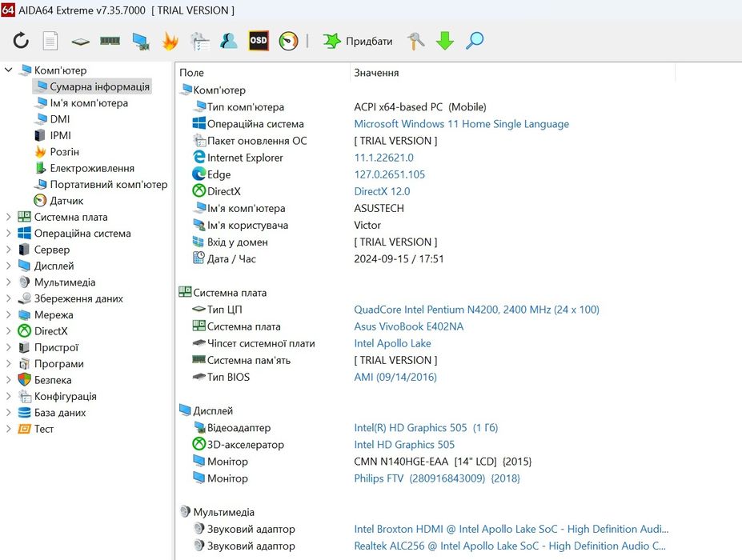This screenshot has height=560, width=742.
Task: Open the Intel Broxton HDMI audio link
Action: 511,530
